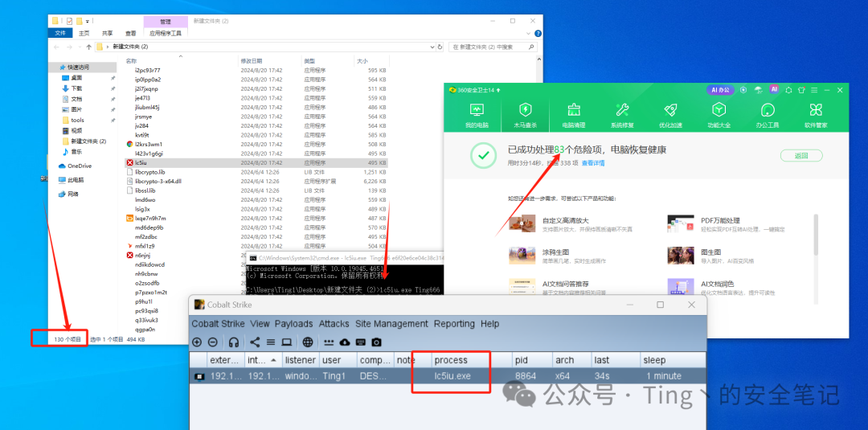Click the 返回 button in 360

[801, 155]
